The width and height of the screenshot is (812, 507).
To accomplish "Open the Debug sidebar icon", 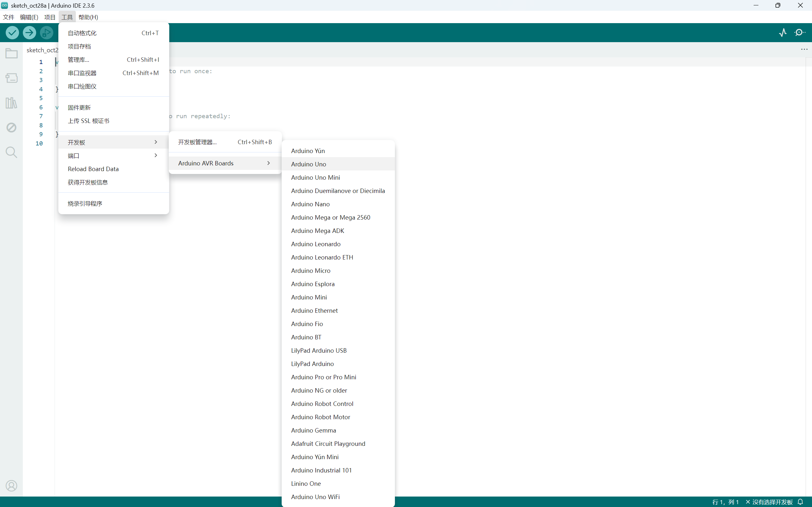I will click(11, 127).
